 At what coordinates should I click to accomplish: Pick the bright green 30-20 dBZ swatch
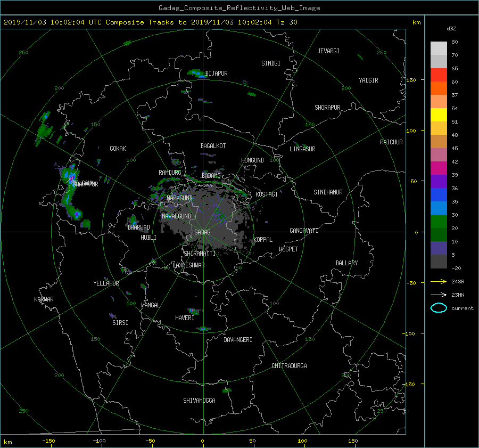pyautogui.click(x=439, y=221)
